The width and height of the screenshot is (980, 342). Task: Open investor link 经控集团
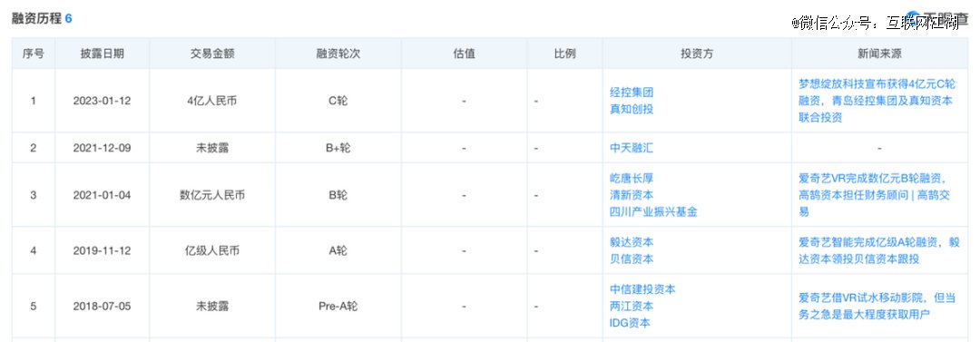coord(632,92)
